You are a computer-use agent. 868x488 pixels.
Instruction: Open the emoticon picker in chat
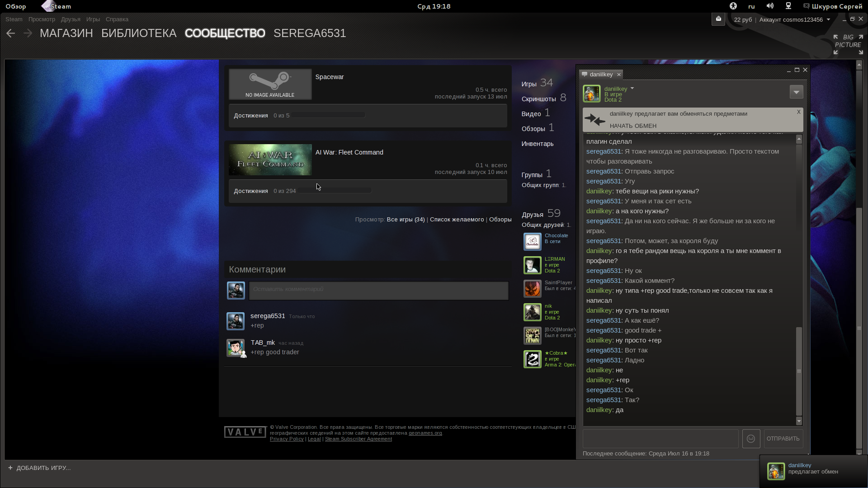[751, 439]
